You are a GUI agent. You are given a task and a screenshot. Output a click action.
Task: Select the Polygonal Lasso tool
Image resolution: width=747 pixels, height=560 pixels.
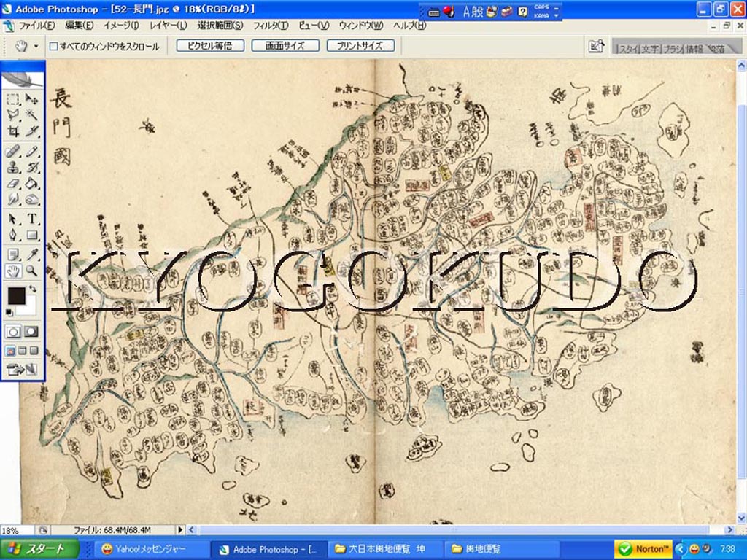tap(13, 114)
